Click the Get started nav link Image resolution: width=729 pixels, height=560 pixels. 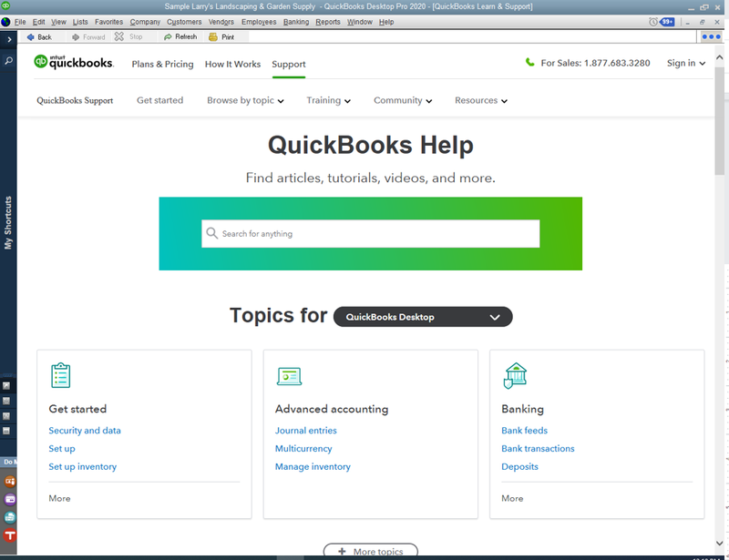click(x=160, y=100)
